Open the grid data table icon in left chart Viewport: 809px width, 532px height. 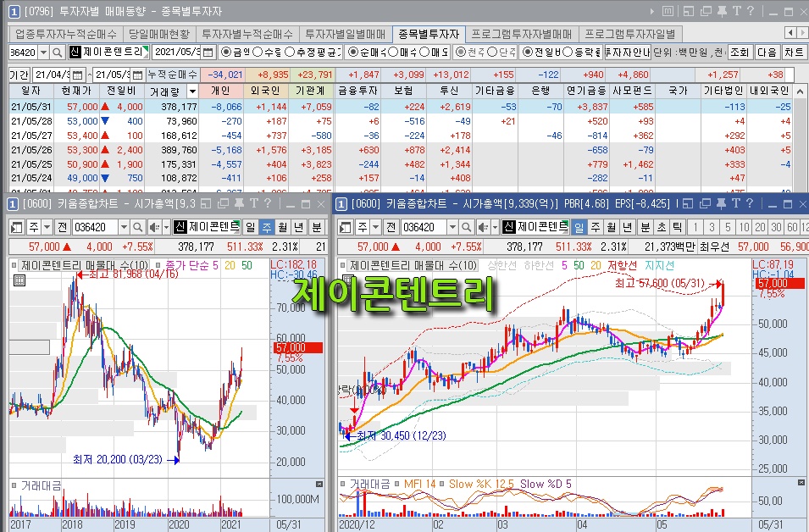point(19,280)
